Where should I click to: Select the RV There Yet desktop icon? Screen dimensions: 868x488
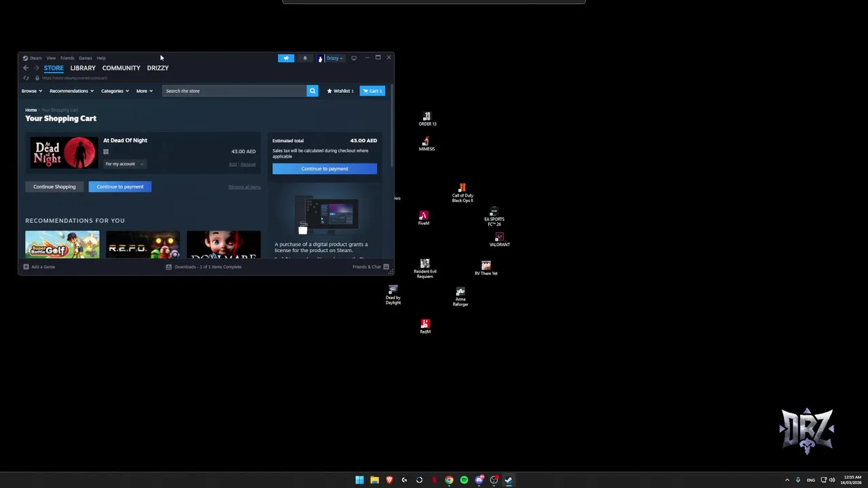[486, 268]
